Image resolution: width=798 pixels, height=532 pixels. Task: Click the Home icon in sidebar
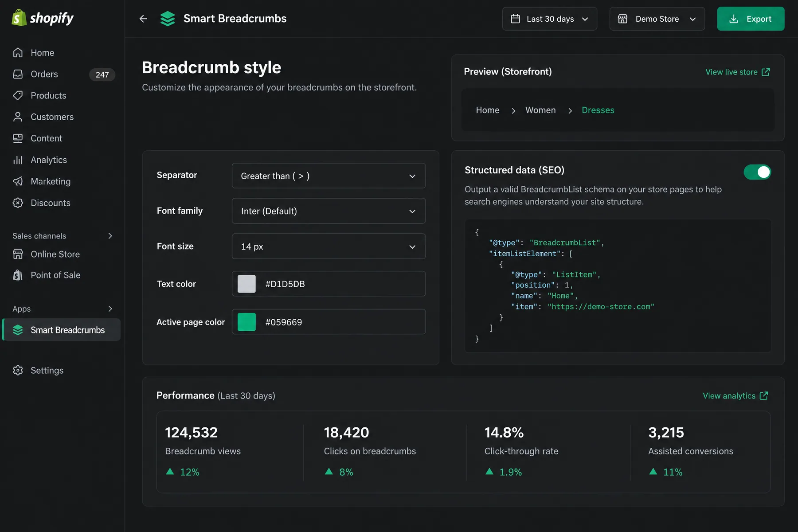click(x=18, y=53)
